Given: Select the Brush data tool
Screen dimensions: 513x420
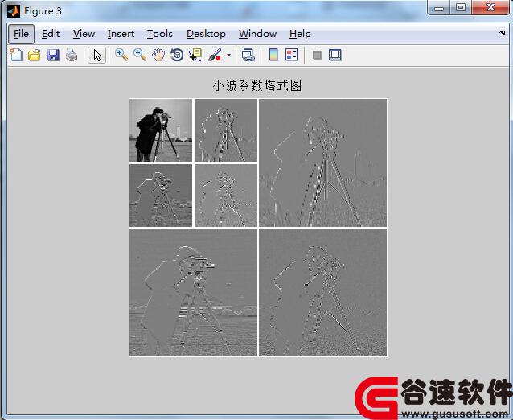Looking at the screenshot, I should [215, 55].
